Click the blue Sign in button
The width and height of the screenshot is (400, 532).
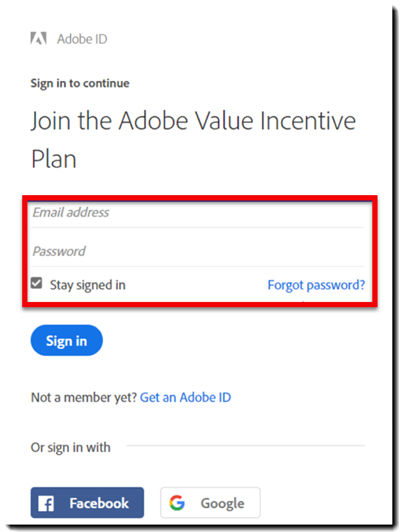click(x=66, y=340)
